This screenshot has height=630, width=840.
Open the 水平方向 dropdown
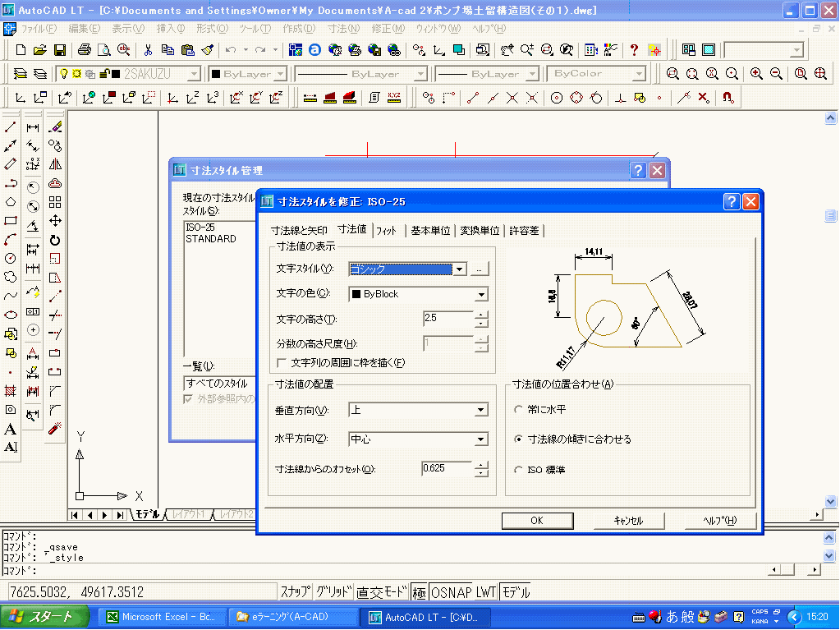(481, 439)
